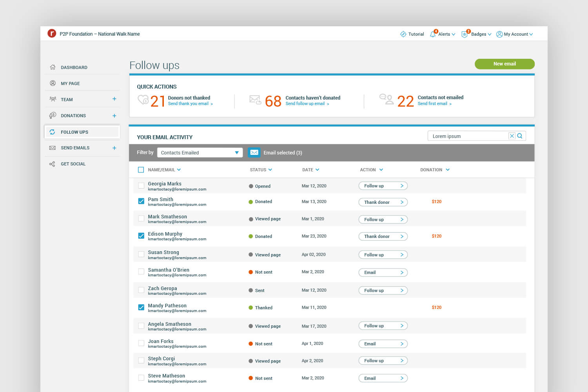
Task: Click the Dashboard home icon
Action: 53,67
